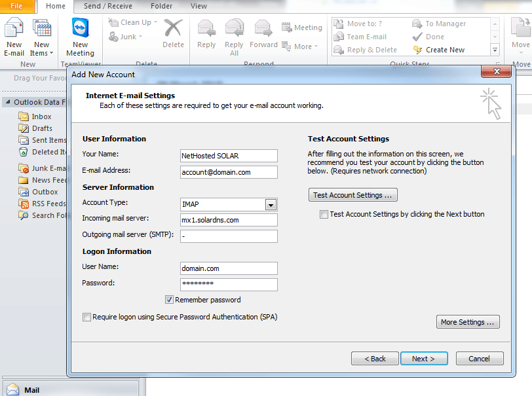
Task: Cancel the Add New Account dialog
Action: pyautogui.click(x=480, y=359)
